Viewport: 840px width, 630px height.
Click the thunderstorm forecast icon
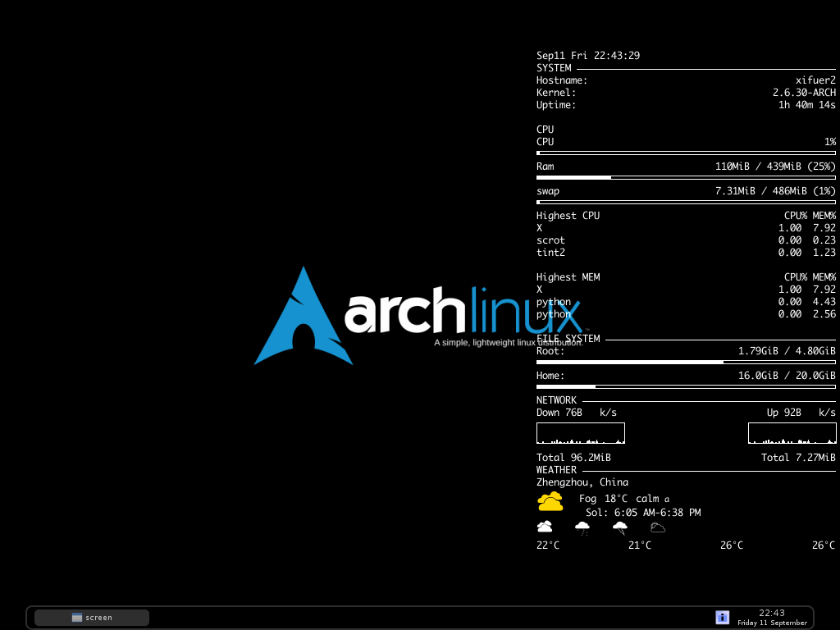(620, 528)
